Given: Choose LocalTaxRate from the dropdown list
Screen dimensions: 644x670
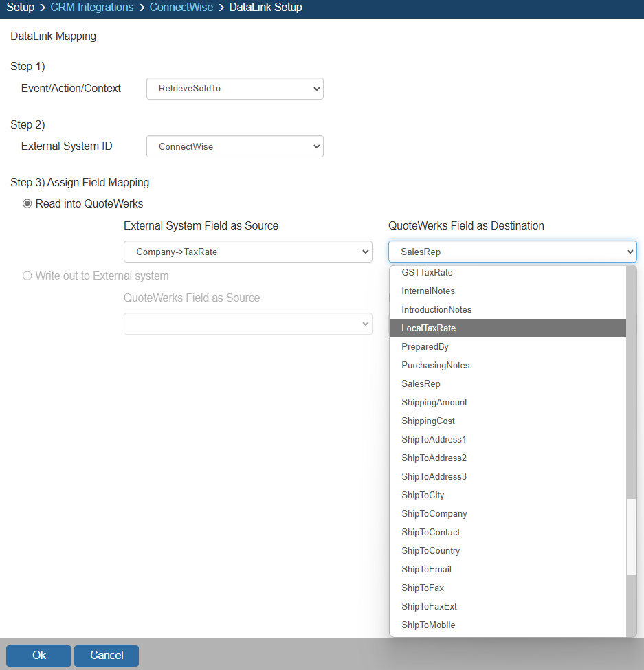Looking at the screenshot, I should pos(428,328).
